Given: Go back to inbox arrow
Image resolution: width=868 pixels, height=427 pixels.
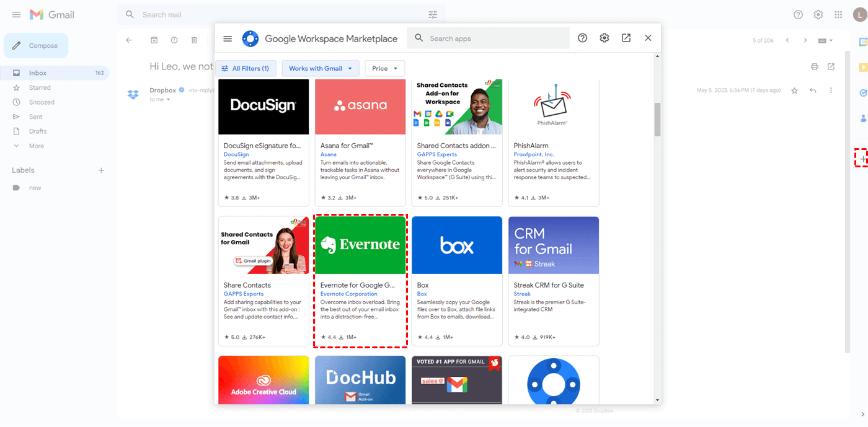Looking at the screenshot, I should [129, 40].
